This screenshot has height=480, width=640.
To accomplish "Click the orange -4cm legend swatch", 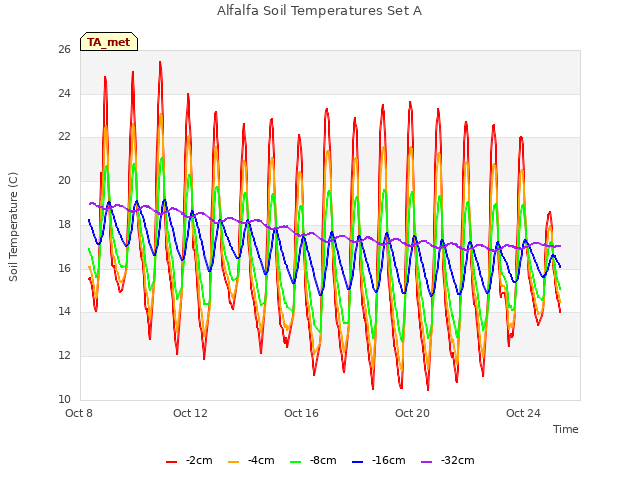I will (233, 462).
